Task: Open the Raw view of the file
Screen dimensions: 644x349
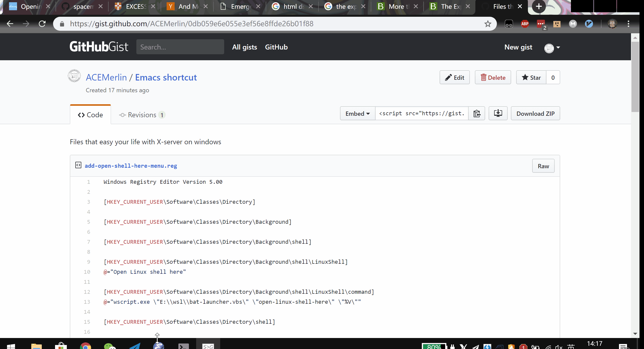Action: point(543,166)
